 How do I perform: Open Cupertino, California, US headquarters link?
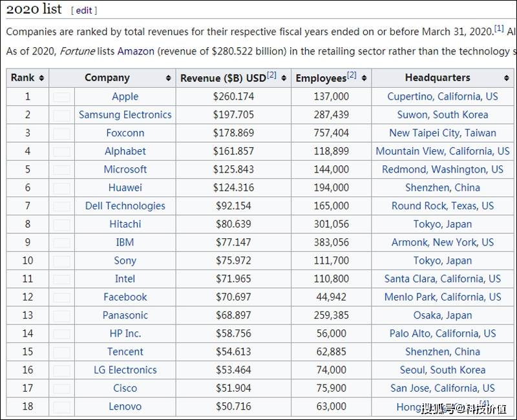[x=442, y=96]
